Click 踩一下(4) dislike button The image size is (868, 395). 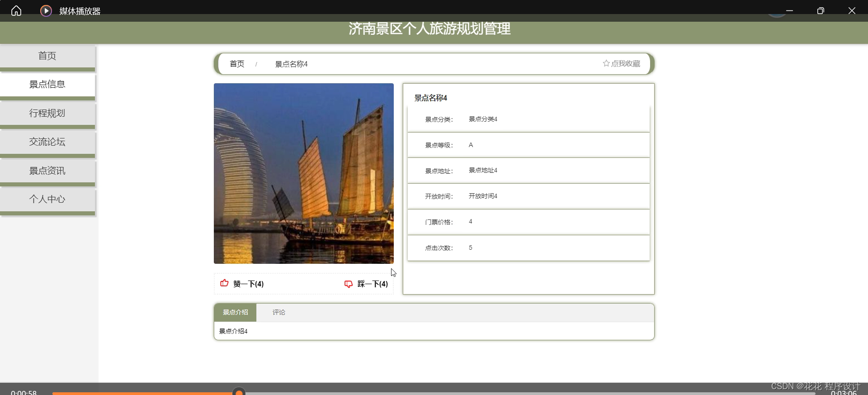(x=366, y=284)
